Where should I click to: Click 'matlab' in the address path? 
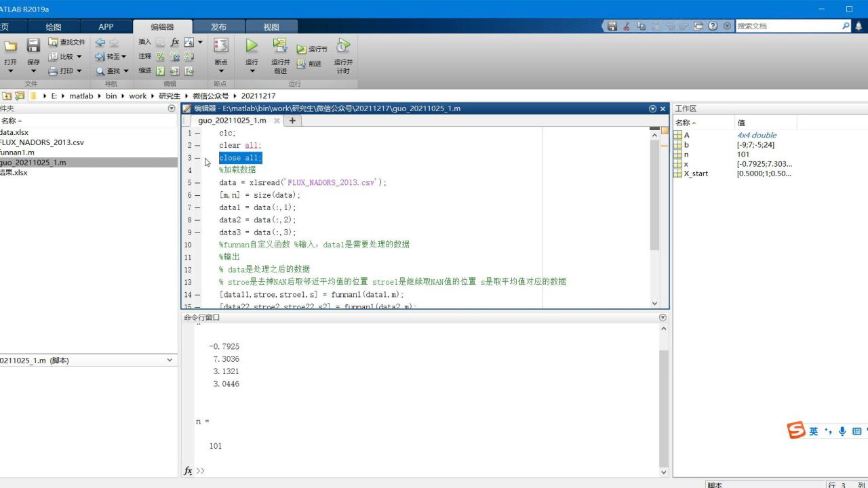pos(81,96)
